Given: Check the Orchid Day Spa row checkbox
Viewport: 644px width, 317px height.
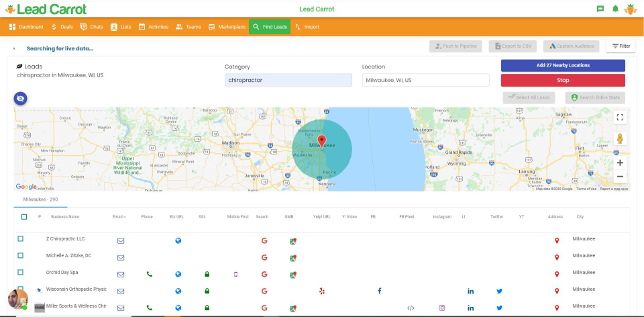Looking at the screenshot, I should (x=21, y=272).
